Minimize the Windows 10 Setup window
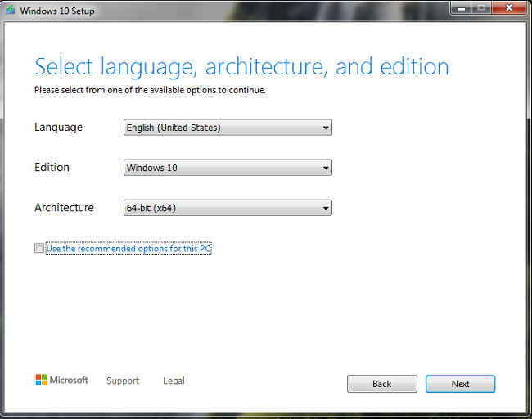This screenshot has width=532, height=419. pyautogui.click(x=461, y=8)
